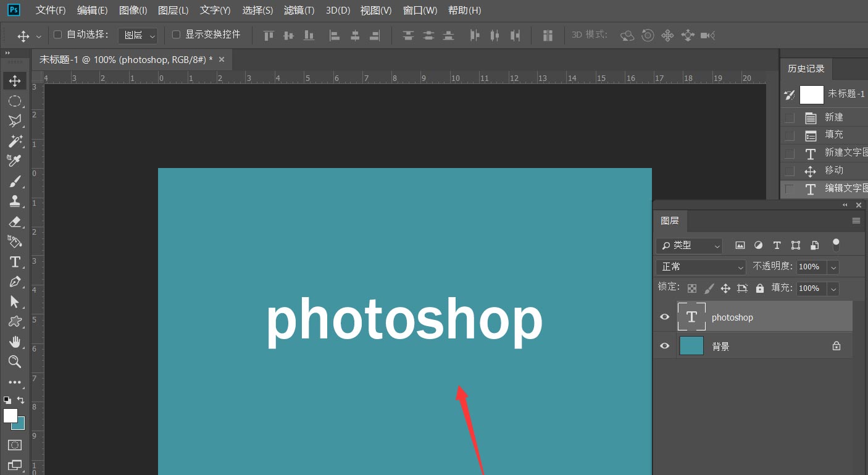Viewport: 868px width, 475px height.
Task: Filter layers by pixel layers
Action: coord(740,245)
